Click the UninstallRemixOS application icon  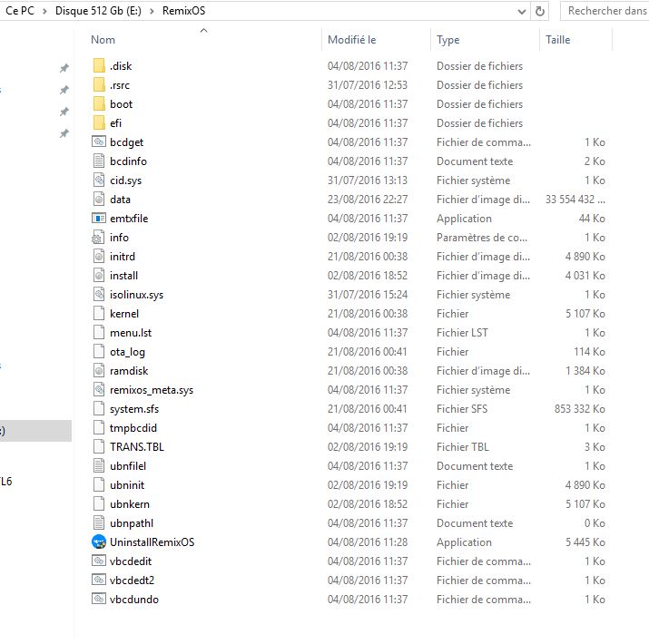(x=99, y=542)
